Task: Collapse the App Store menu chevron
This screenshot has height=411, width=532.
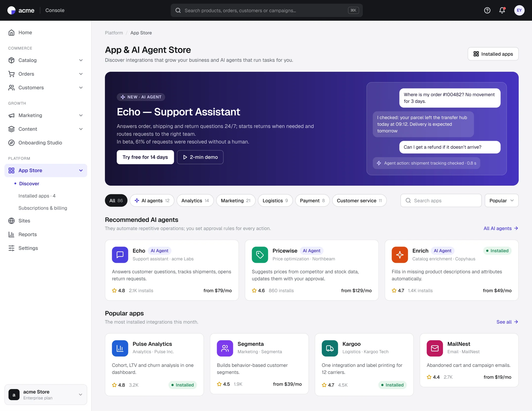Action: pyautogui.click(x=81, y=170)
